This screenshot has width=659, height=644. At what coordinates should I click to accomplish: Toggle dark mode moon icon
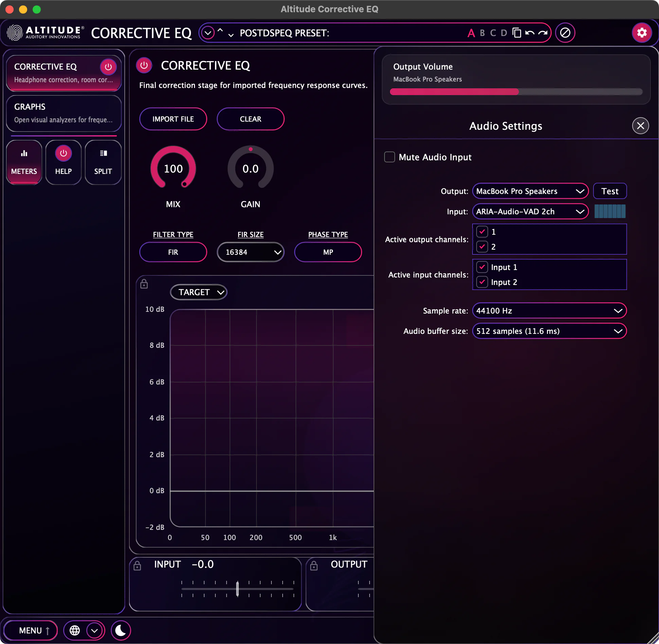121,630
